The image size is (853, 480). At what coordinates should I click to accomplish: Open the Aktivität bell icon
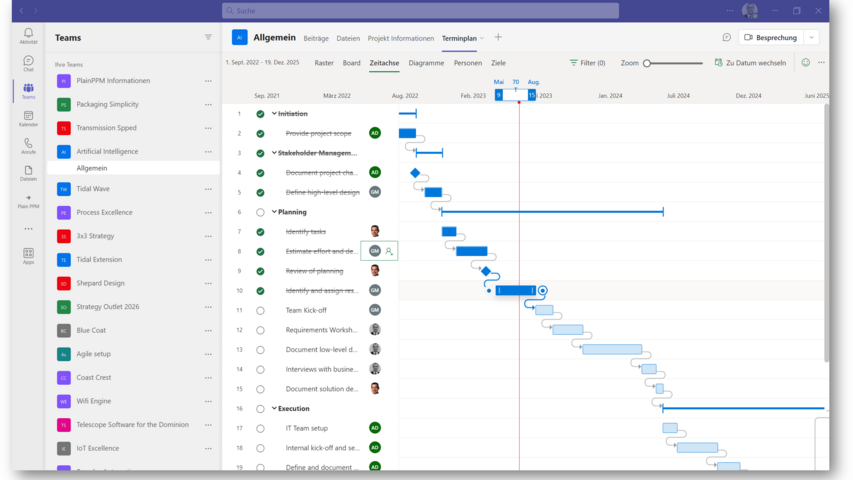(28, 35)
